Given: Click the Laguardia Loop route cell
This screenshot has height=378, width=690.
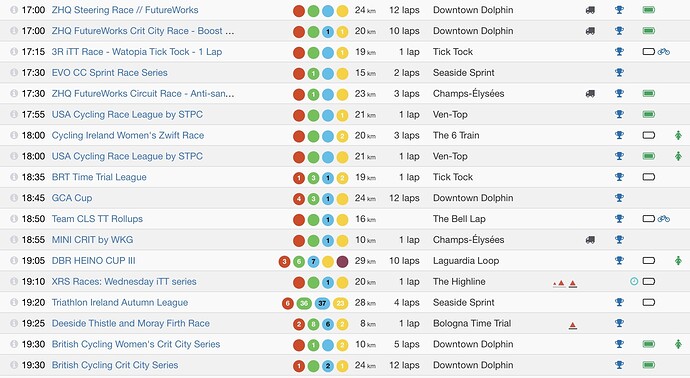Looking at the screenshot, I should pyautogui.click(x=466, y=261).
